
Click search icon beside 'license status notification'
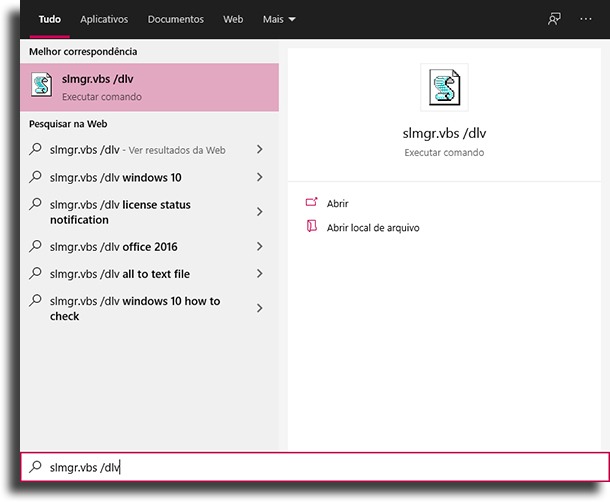click(35, 204)
